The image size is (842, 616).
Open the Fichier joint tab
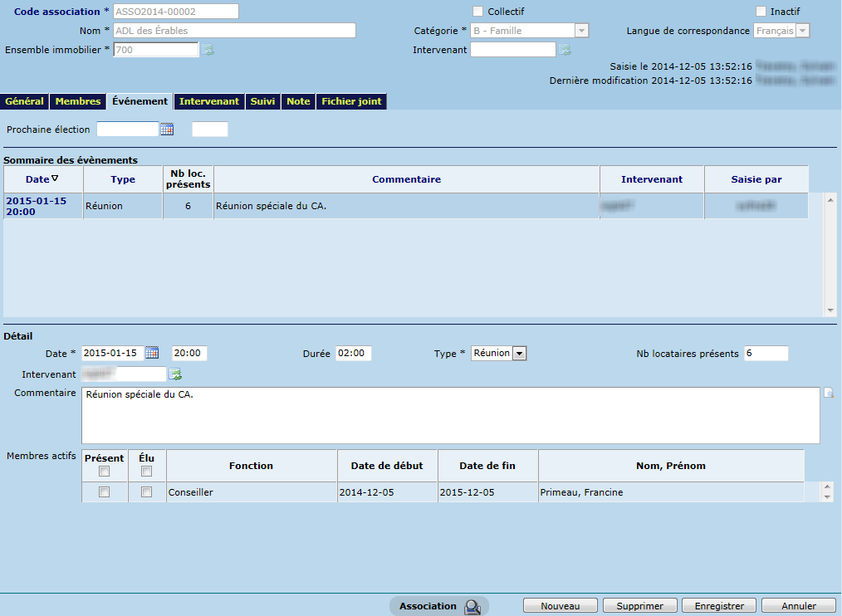[x=351, y=101]
